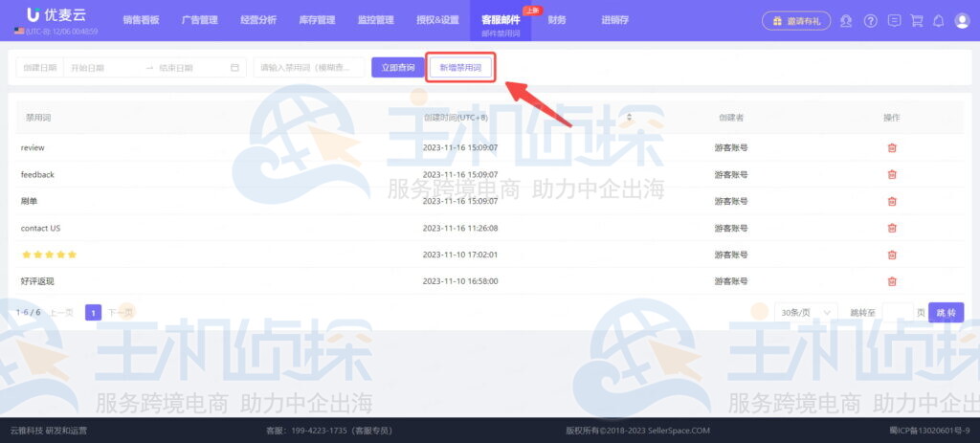Open the user avatar menu
980x443 pixels.
pyautogui.click(x=962, y=21)
